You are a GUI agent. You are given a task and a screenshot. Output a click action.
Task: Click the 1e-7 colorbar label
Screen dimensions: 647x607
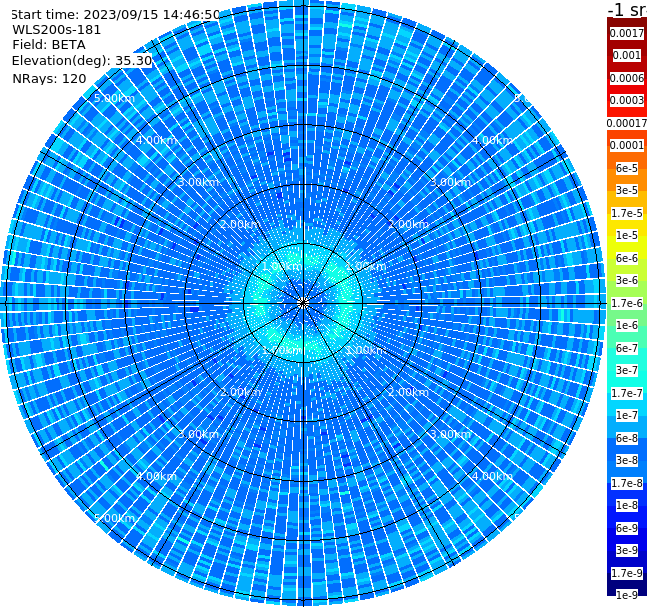click(627, 415)
